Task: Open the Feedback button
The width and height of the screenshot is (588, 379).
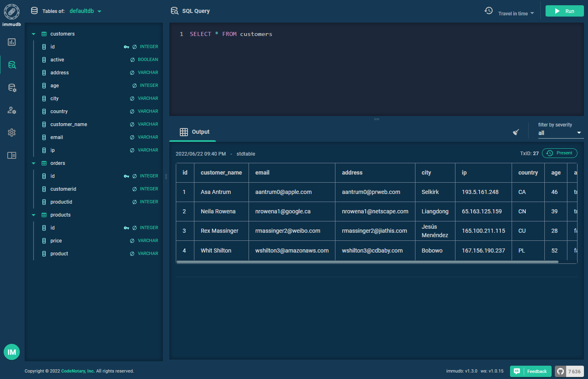Action: pyautogui.click(x=531, y=371)
